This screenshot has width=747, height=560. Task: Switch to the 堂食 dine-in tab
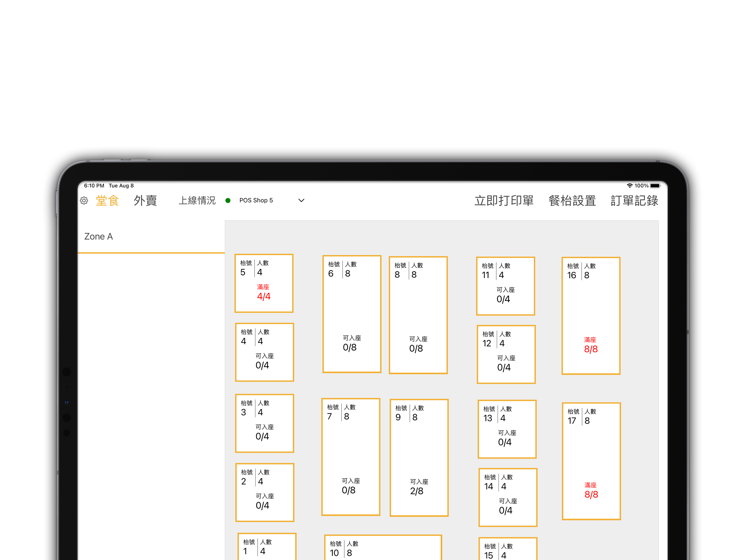tap(107, 201)
